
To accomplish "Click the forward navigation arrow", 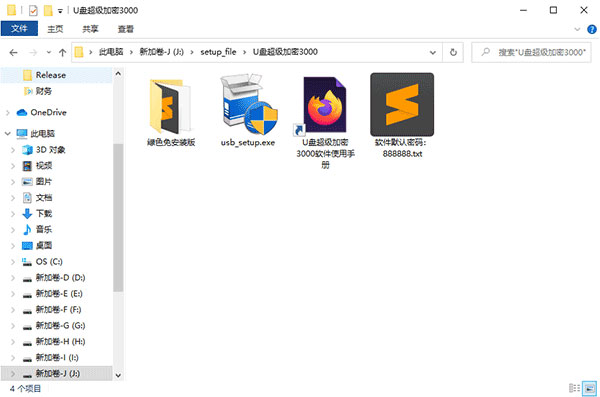I will coord(33,52).
